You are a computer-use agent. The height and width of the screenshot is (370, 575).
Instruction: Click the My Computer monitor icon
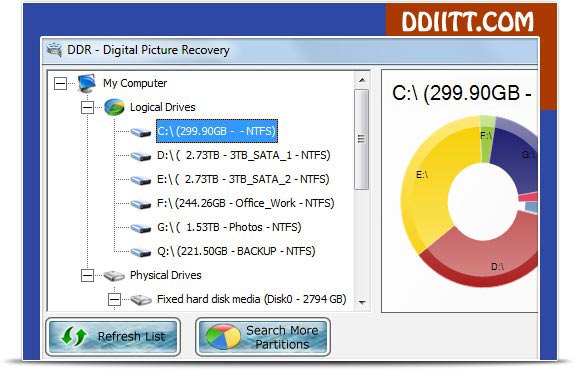click(x=87, y=83)
